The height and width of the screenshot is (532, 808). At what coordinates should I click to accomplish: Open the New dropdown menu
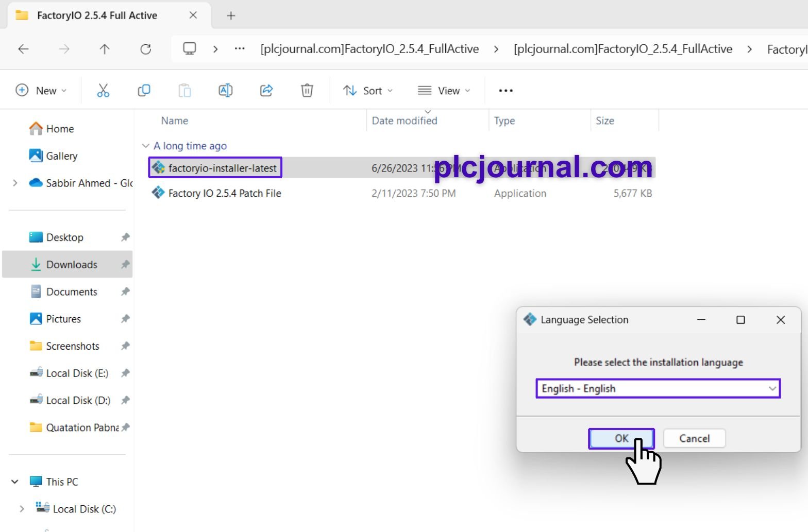[41, 91]
